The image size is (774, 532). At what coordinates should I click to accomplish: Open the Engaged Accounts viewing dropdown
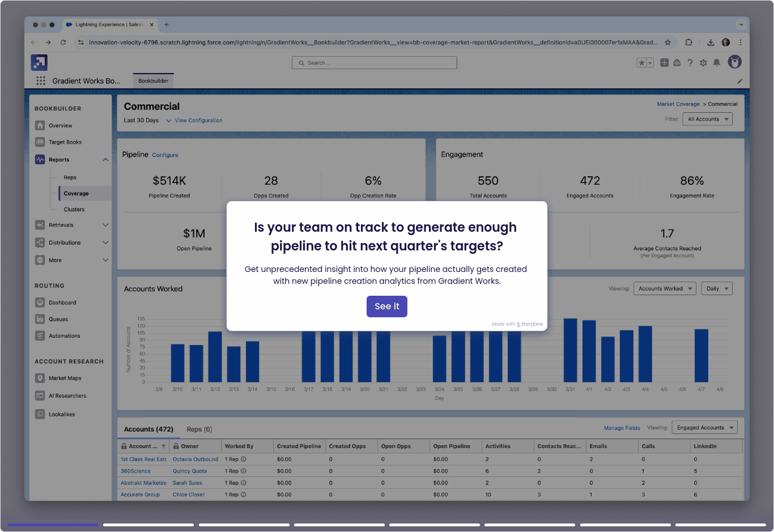click(705, 428)
